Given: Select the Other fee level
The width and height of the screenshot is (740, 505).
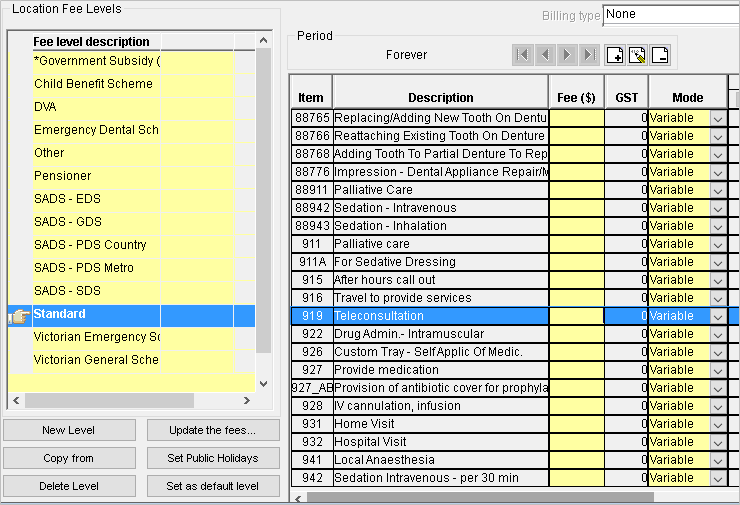Looking at the screenshot, I should click(97, 153).
